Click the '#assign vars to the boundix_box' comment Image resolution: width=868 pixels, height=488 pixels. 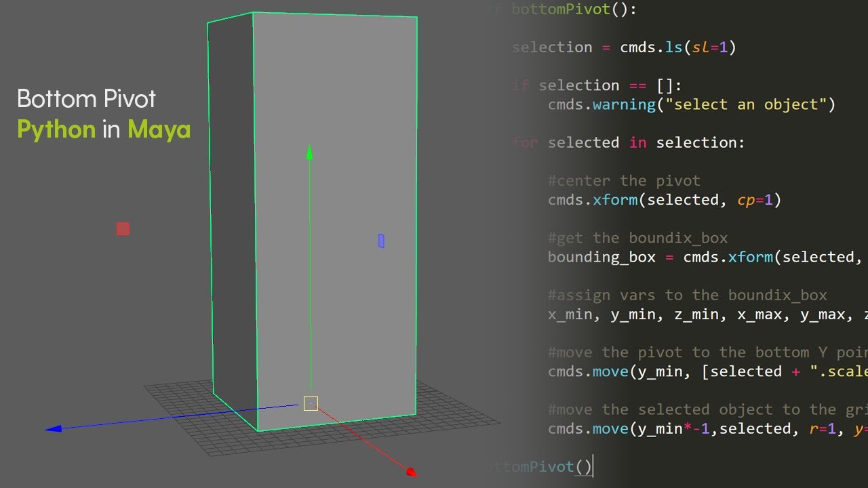[x=688, y=296]
